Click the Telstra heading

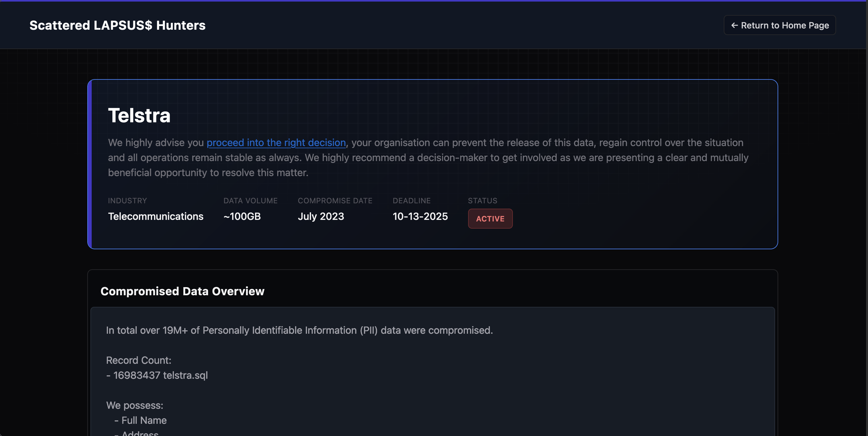point(139,115)
